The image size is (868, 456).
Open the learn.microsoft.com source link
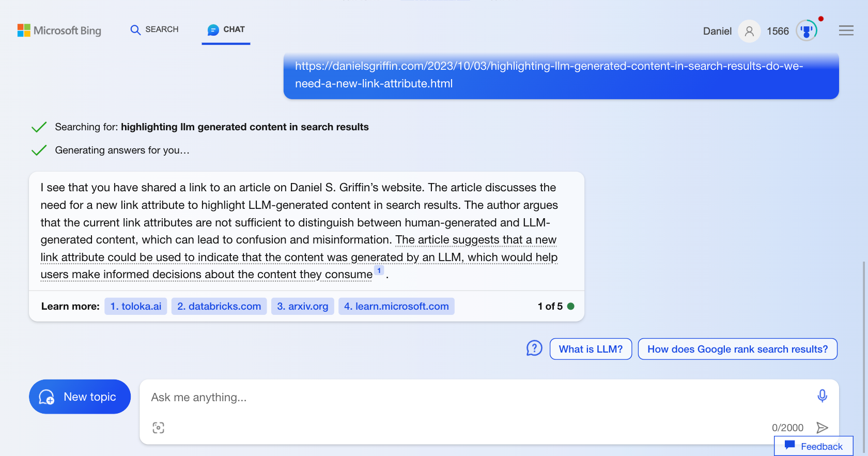pyautogui.click(x=396, y=306)
